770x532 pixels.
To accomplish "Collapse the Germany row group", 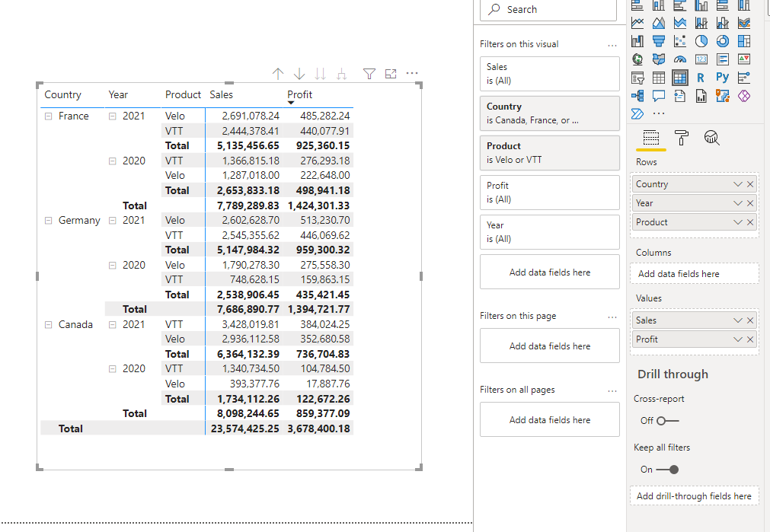I will [x=49, y=221].
